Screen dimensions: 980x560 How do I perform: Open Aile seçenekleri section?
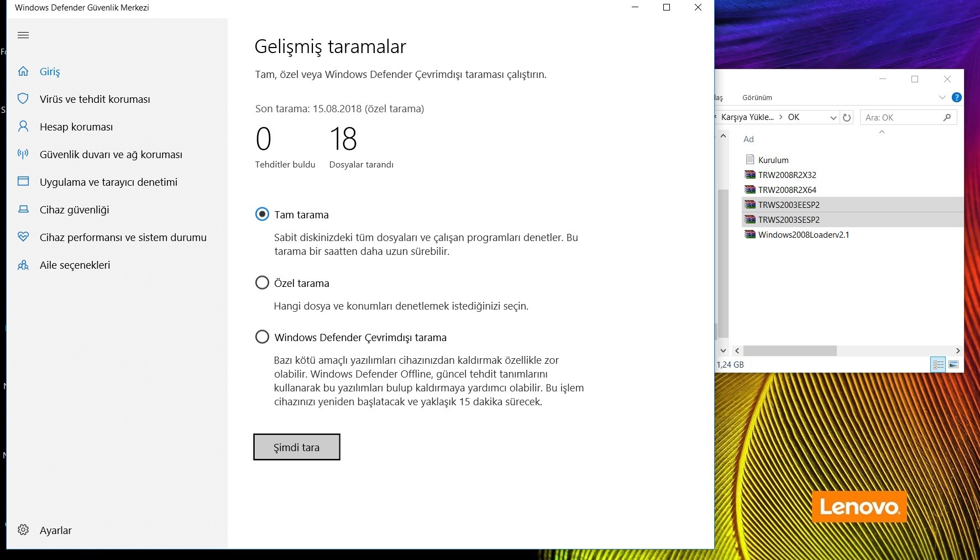tap(75, 265)
